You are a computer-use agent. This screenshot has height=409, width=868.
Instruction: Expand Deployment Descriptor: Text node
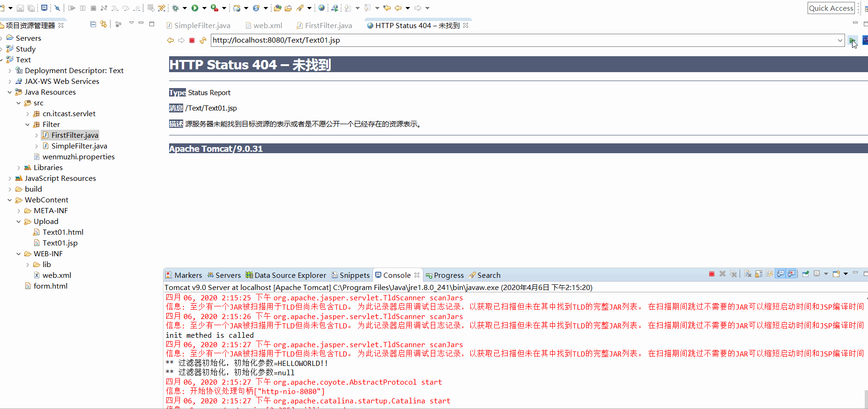pos(10,71)
